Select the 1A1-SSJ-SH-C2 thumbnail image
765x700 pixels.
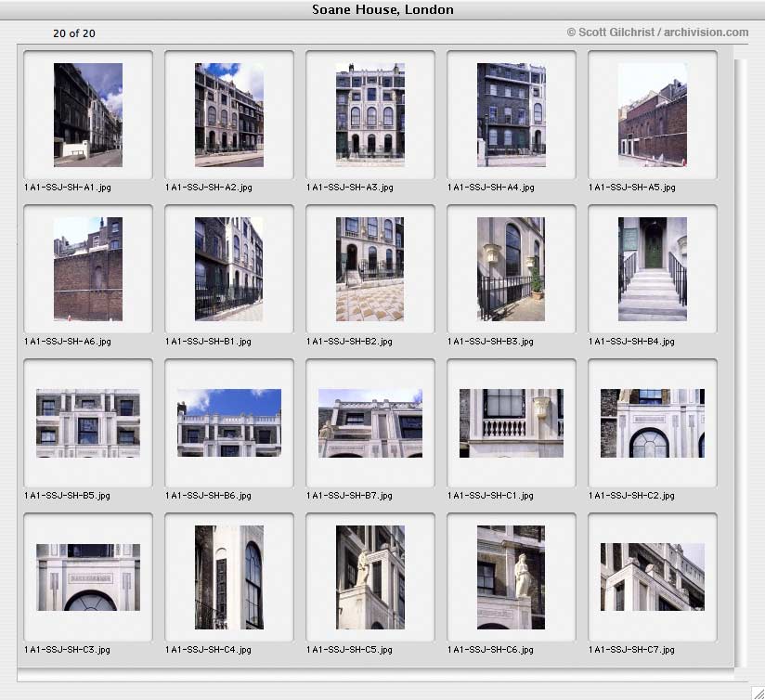click(653, 423)
